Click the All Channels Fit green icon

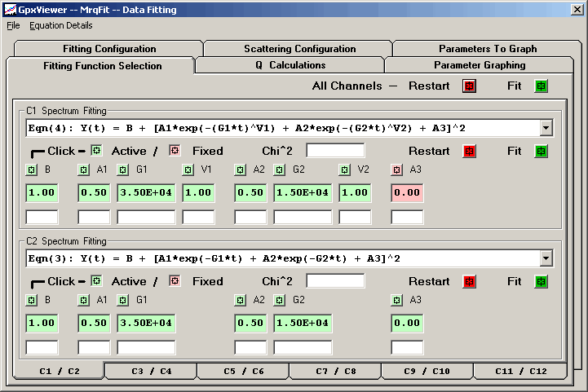[541, 86]
